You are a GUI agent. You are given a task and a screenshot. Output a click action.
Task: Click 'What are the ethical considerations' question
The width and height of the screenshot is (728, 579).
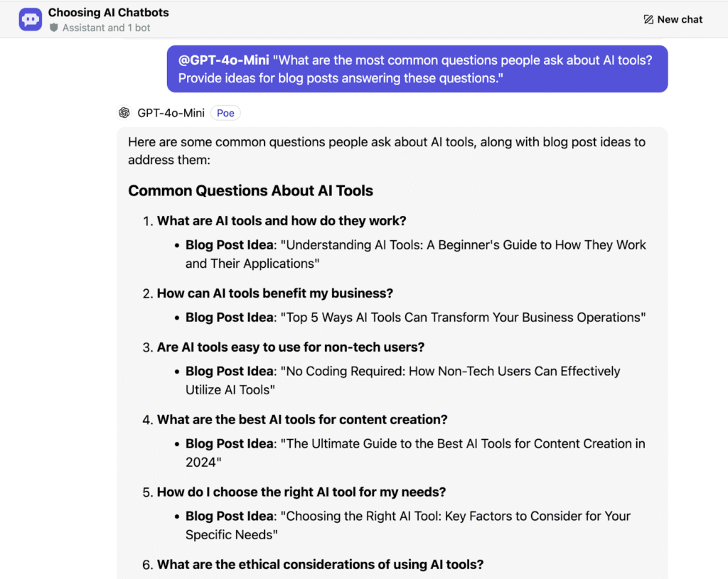click(x=321, y=564)
